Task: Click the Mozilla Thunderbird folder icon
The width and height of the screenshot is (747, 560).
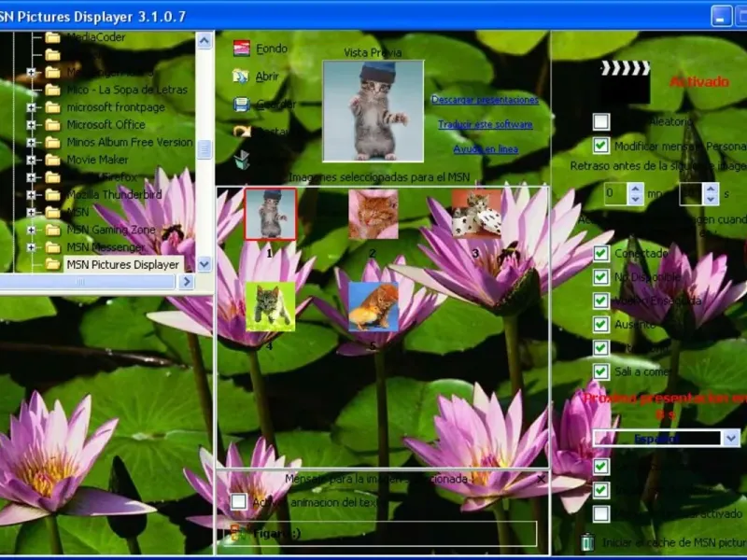Action: pyautogui.click(x=52, y=195)
